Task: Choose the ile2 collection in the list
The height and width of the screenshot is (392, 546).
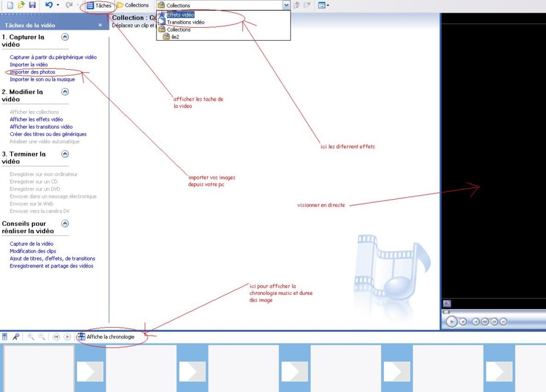Action: point(175,37)
